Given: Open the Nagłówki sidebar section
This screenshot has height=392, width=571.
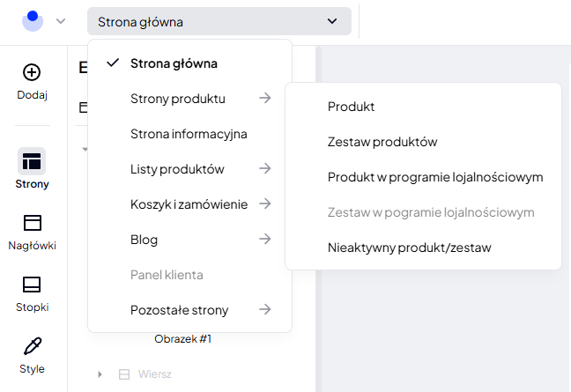Looking at the screenshot, I should click(x=32, y=223).
